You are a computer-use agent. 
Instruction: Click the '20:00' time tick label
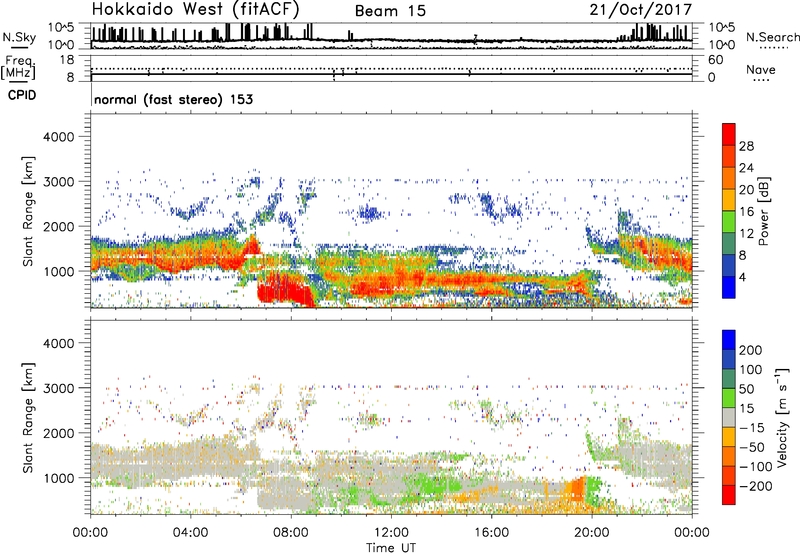click(591, 533)
